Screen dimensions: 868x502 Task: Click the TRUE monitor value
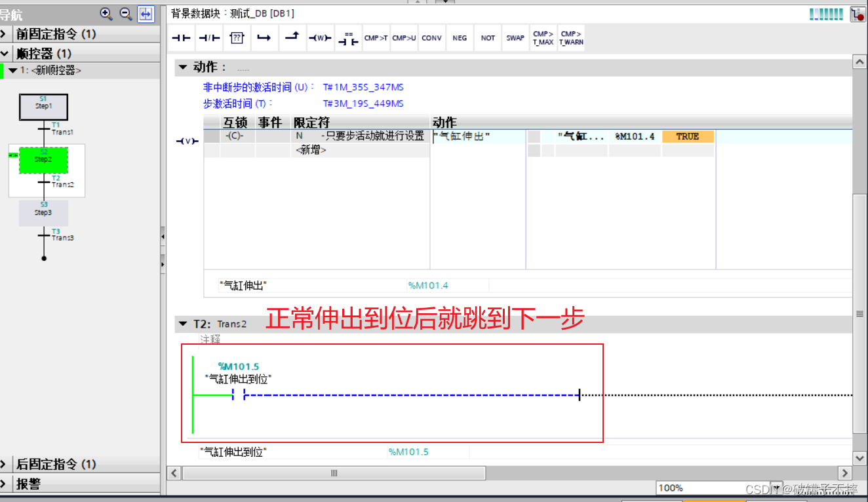(x=688, y=136)
